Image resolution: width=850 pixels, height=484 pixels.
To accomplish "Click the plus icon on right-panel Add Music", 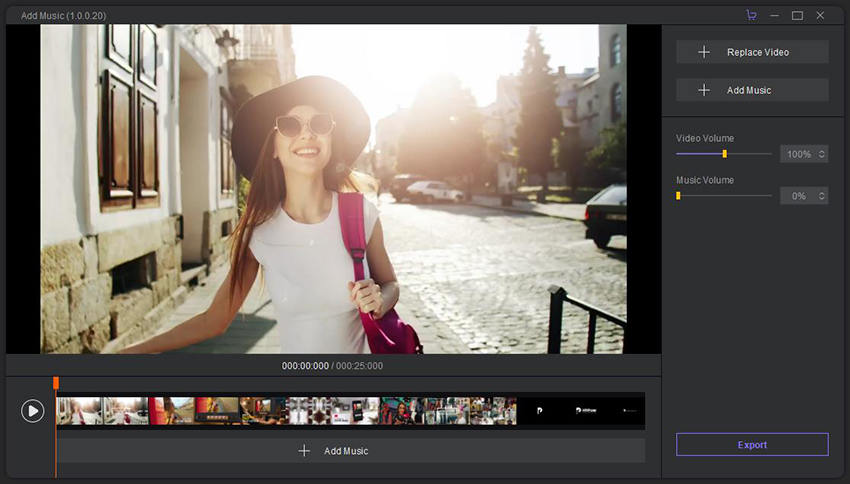I will coord(704,90).
